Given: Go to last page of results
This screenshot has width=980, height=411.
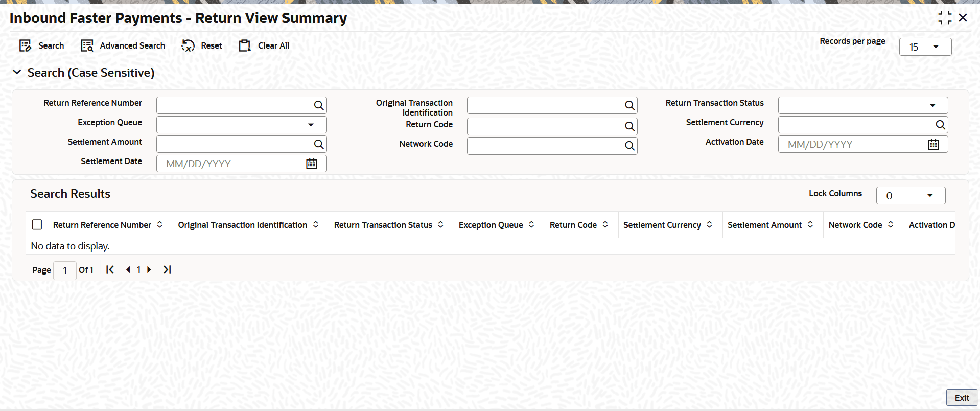Looking at the screenshot, I should click(x=167, y=270).
